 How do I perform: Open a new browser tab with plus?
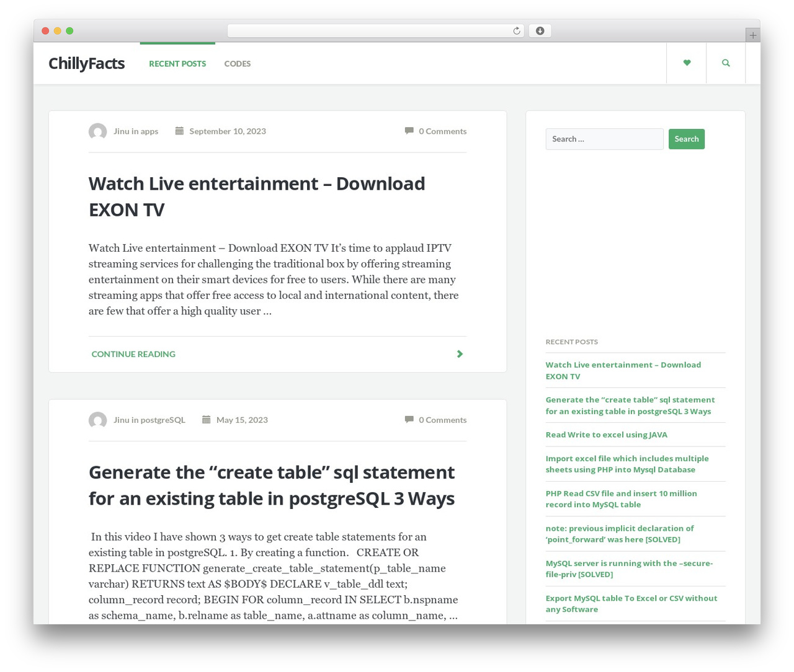[752, 35]
